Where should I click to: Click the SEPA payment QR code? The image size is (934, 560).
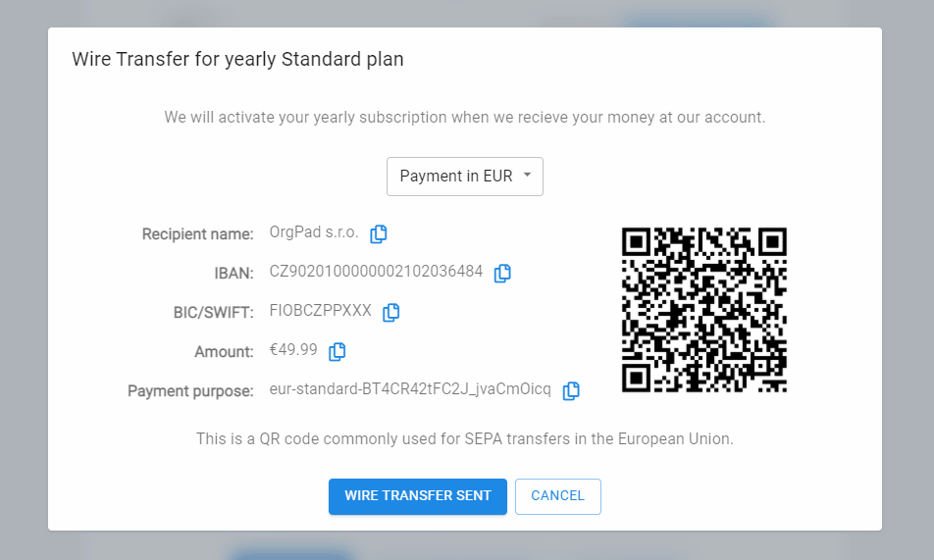(x=704, y=310)
